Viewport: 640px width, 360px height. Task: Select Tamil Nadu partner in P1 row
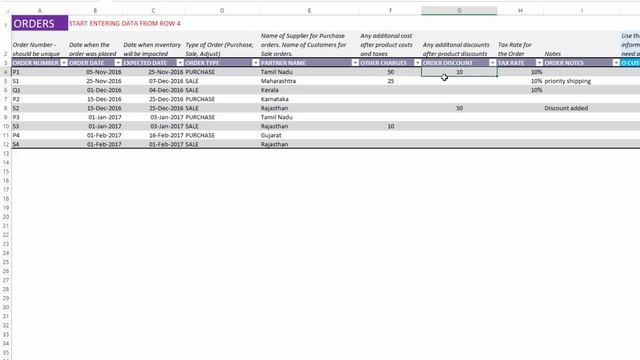point(309,72)
